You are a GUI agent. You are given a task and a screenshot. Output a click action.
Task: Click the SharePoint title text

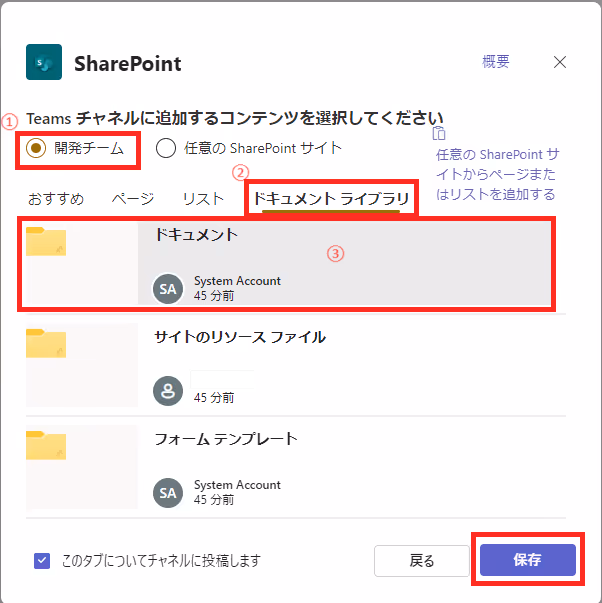pyautogui.click(x=128, y=63)
